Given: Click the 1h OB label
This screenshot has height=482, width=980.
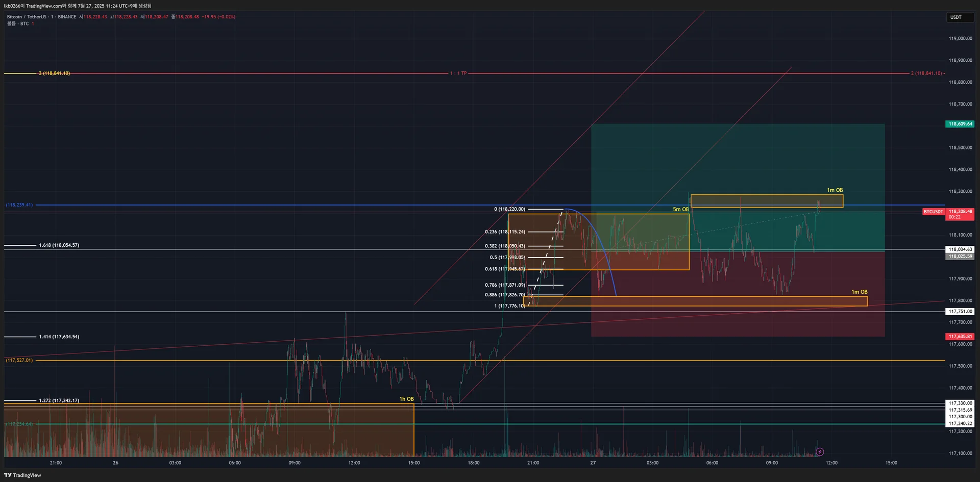Looking at the screenshot, I should point(406,399).
